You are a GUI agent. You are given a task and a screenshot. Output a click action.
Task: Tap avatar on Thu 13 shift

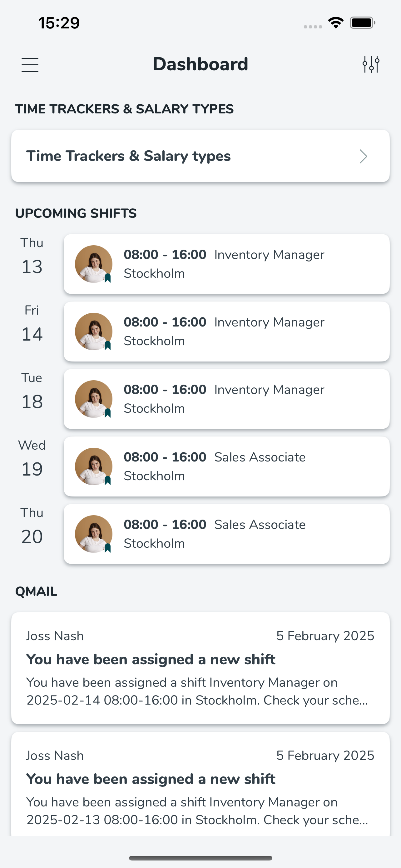[94, 264]
